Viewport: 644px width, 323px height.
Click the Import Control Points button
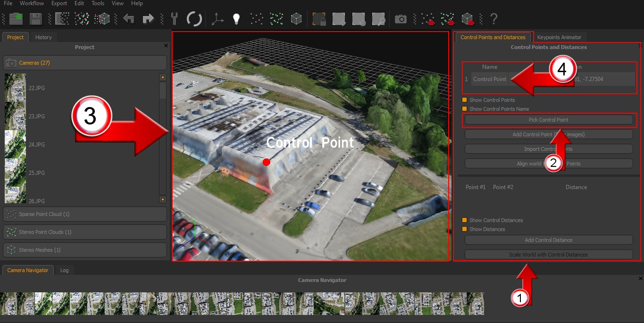[549, 149]
